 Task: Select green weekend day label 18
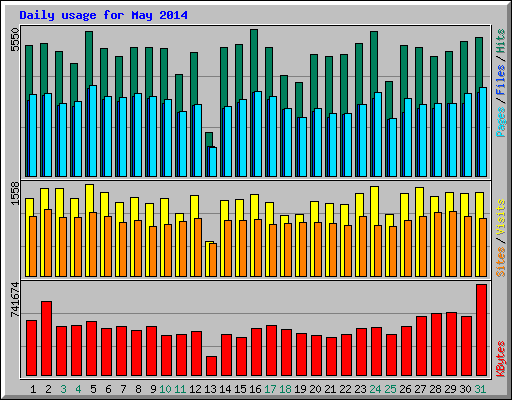(285, 389)
